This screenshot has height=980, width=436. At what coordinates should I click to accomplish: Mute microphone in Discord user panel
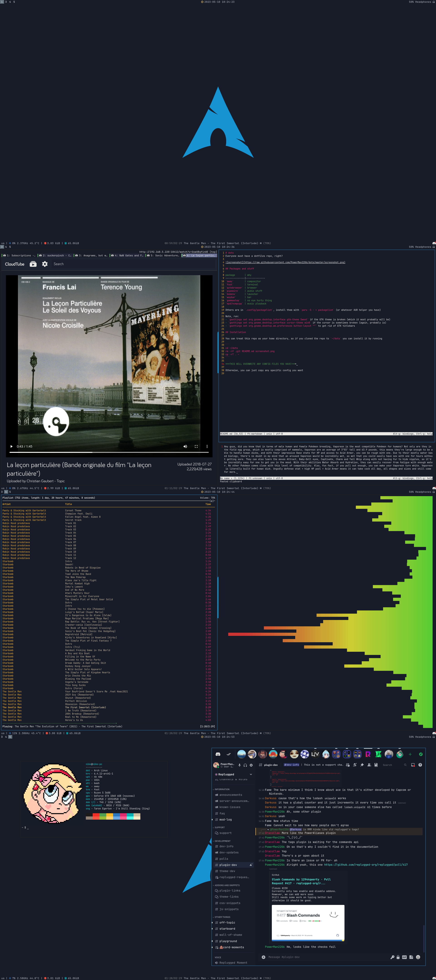point(240,765)
